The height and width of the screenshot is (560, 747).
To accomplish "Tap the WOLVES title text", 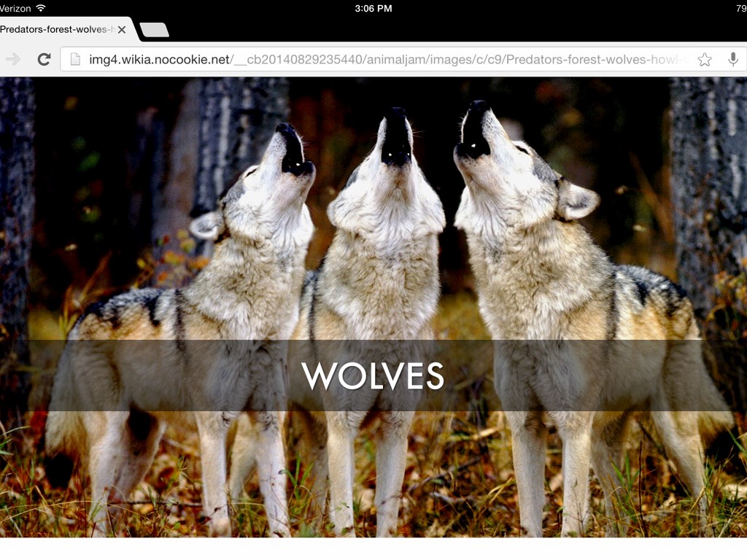I will coord(373,376).
